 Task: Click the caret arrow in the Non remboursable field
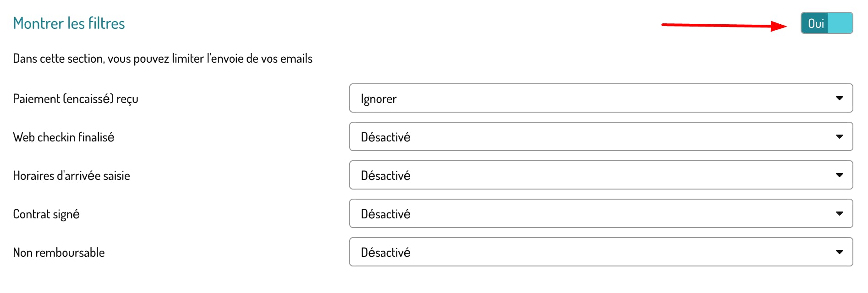pyautogui.click(x=839, y=252)
